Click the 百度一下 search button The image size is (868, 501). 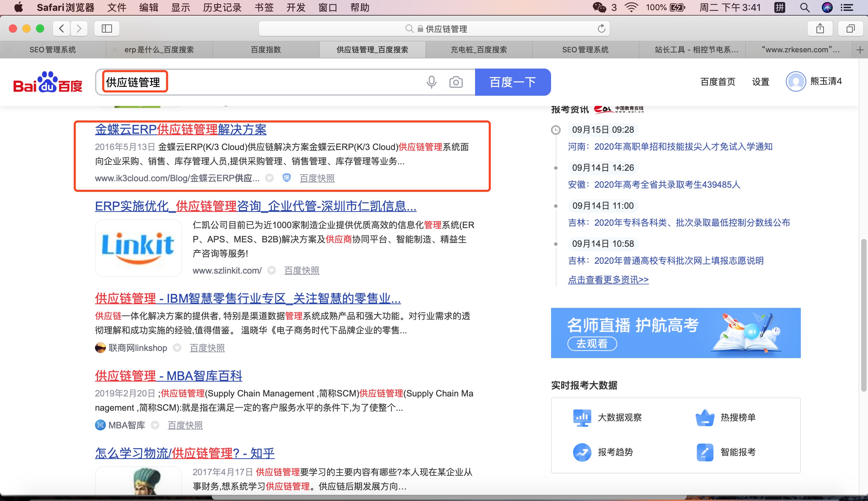pos(513,82)
